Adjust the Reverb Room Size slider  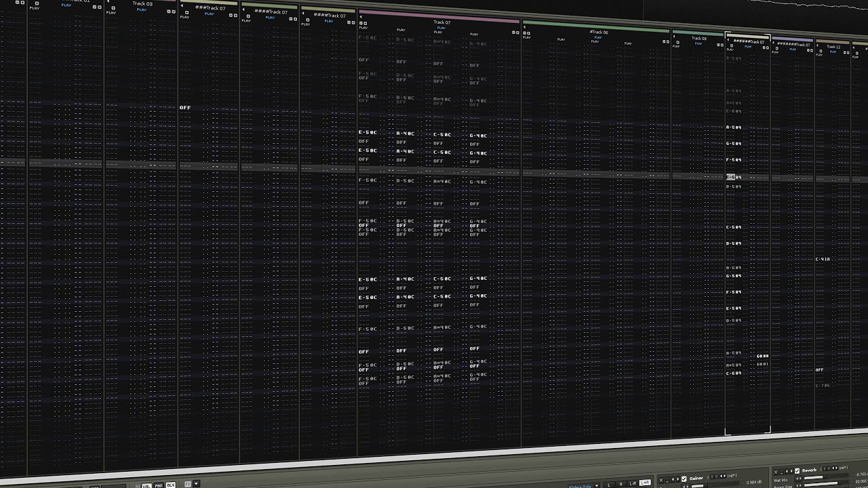point(827,483)
